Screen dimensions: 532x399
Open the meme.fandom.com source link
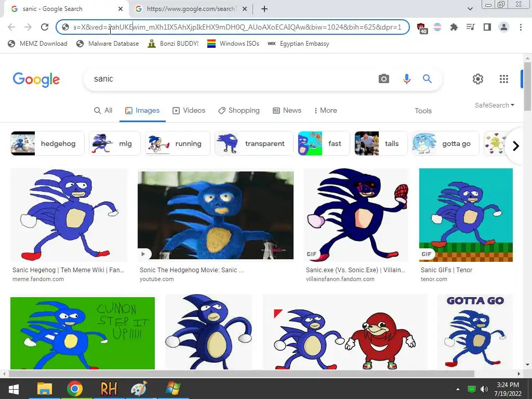[38, 279]
